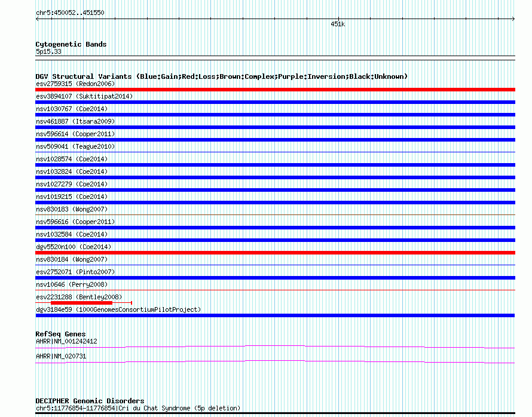Click short thick red segment of esv2231288
Viewport: 532px width, 417px height.
pyautogui.click(x=81, y=303)
